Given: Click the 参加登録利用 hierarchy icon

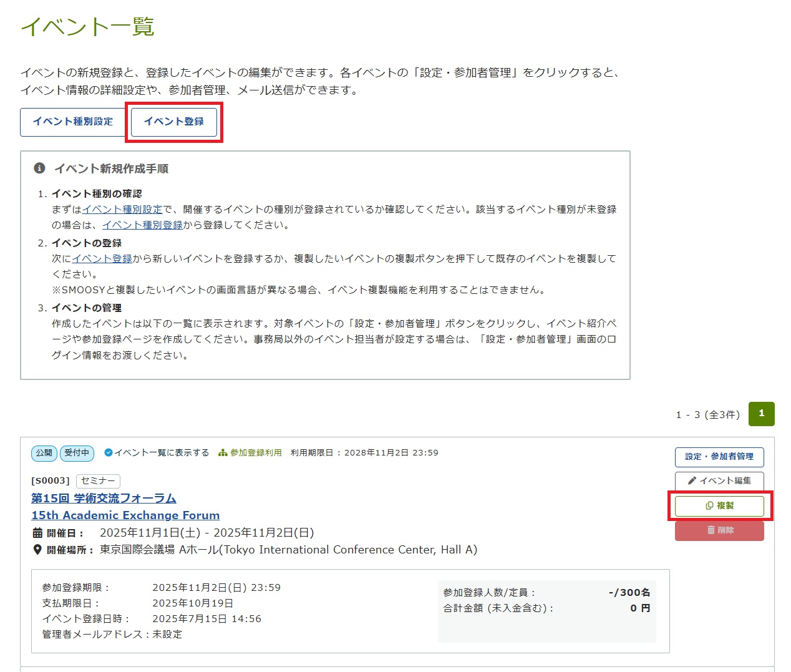Looking at the screenshot, I should point(223,453).
